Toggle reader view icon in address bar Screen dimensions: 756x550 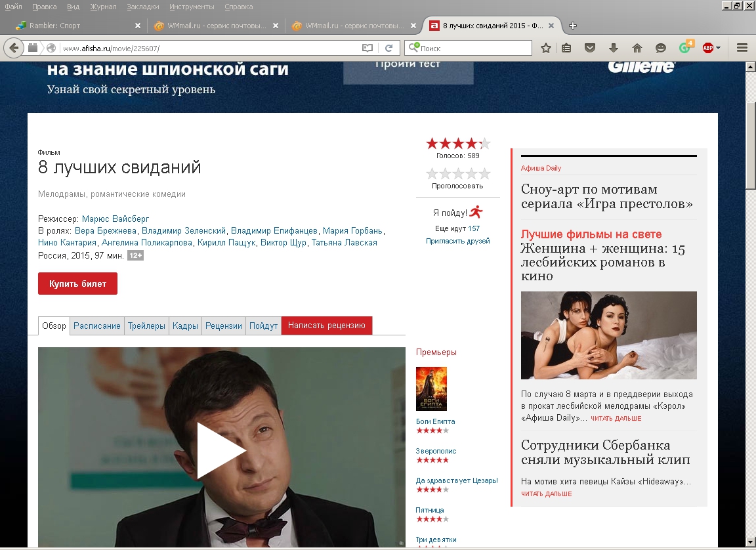(x=367, y=48)
